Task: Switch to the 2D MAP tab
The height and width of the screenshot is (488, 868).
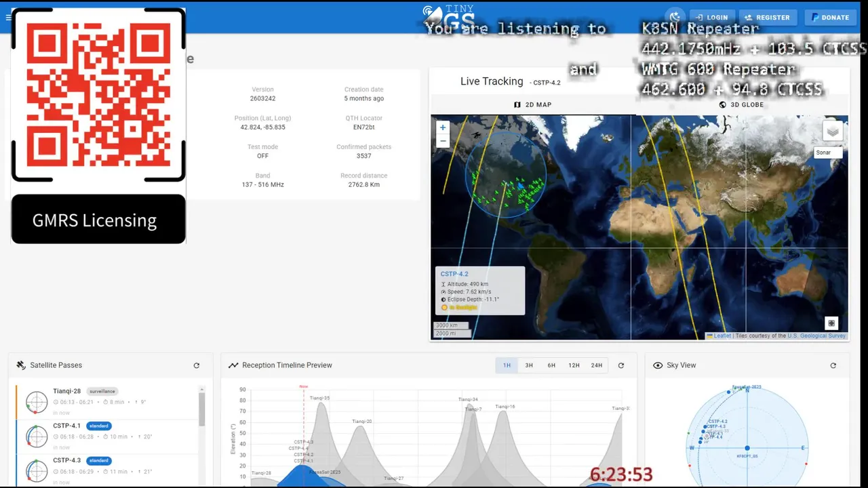Action: (532, 105)
